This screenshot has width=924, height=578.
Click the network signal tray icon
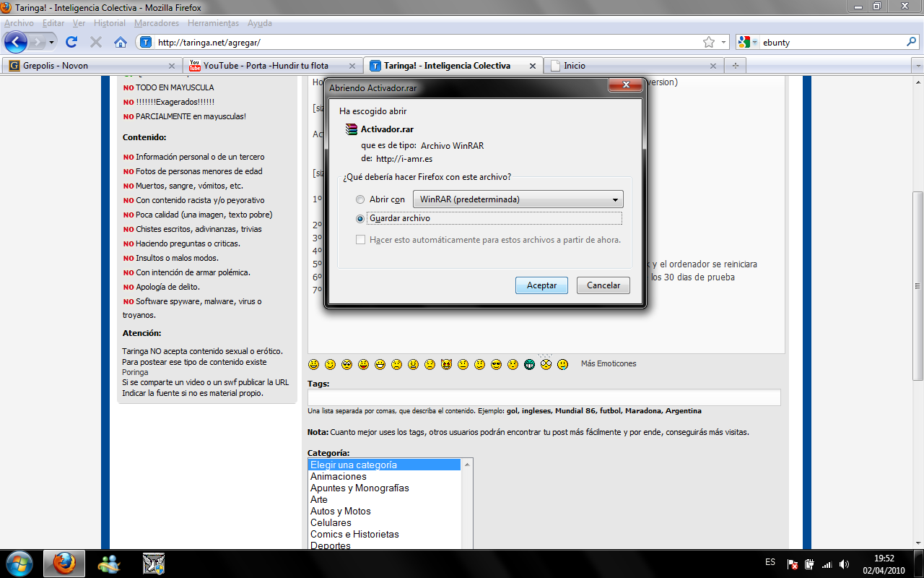coord(827,564)
